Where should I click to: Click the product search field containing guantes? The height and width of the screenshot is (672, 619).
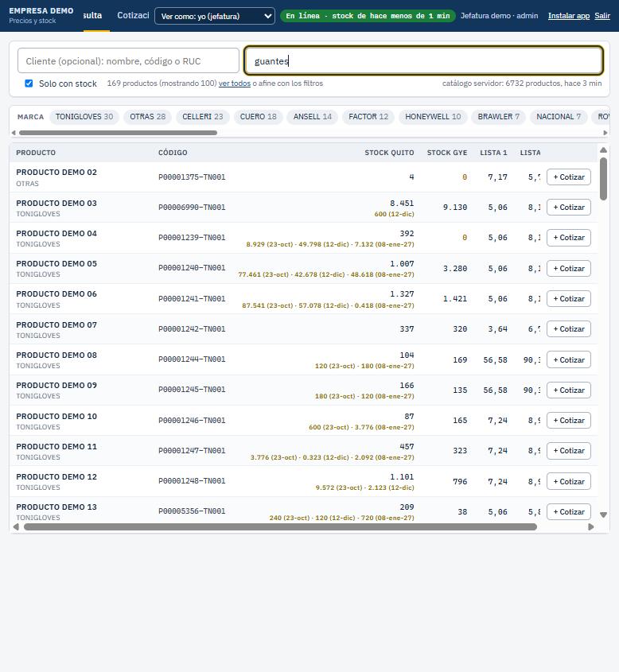click(423, 60)
